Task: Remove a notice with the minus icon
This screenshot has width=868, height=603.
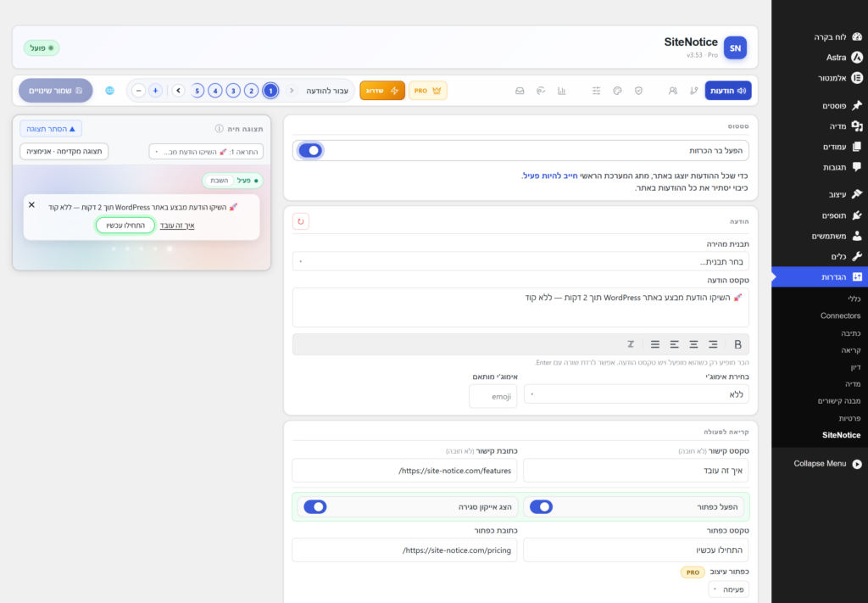Action: 138,90
